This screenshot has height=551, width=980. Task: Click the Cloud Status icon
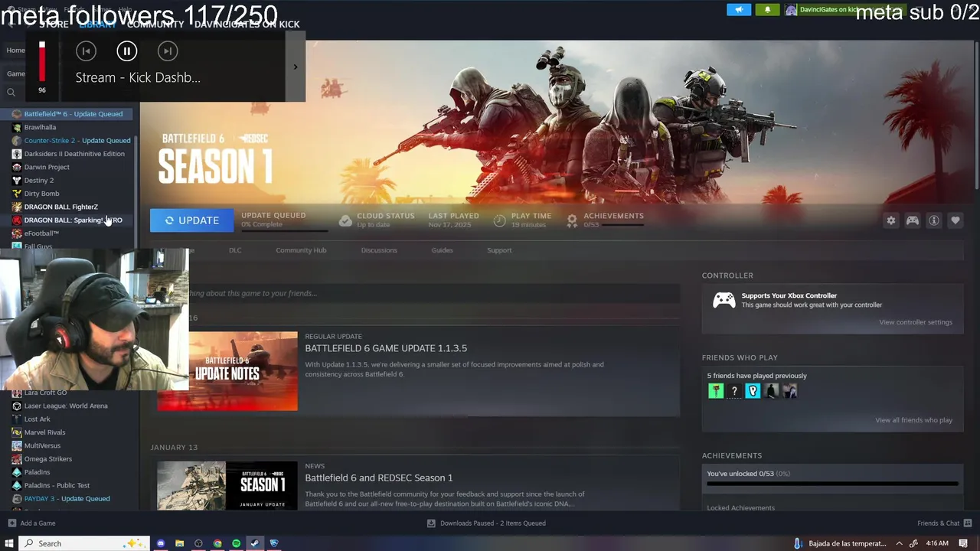[345, 220]
